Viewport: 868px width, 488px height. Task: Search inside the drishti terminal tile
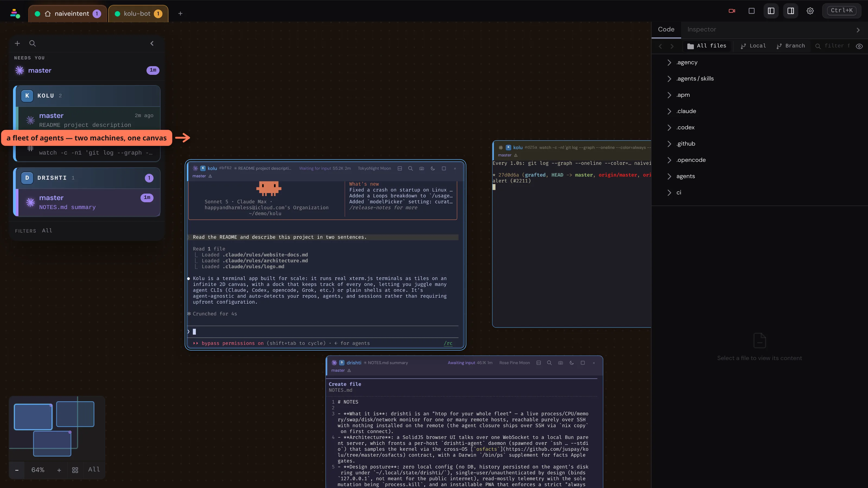point(549,363)
